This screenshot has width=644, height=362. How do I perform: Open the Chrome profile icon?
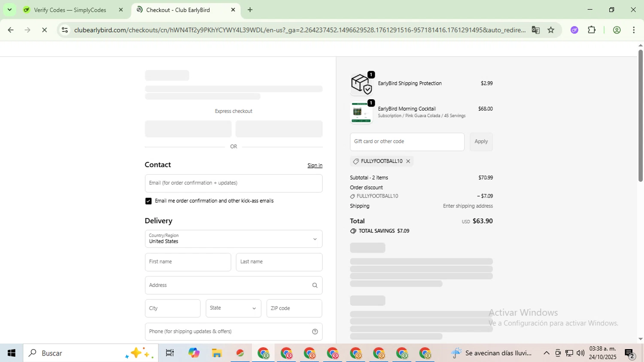(x=617, y=30)
